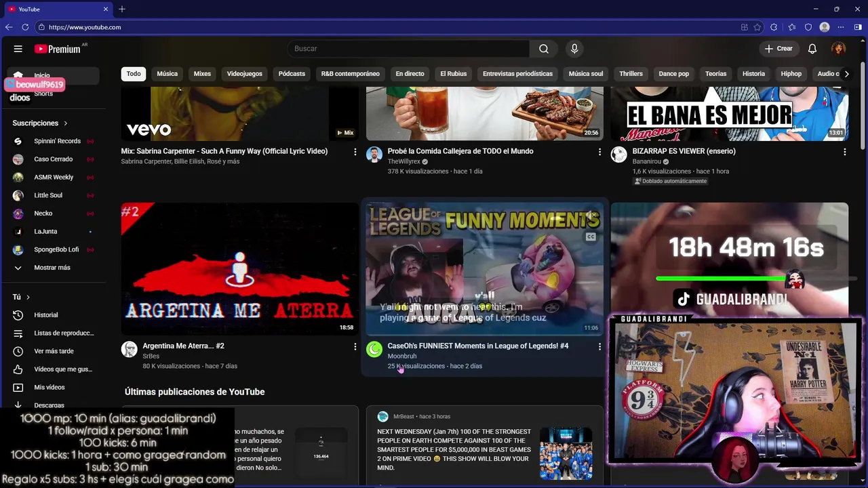Screen dimensions: 868x488
Task: Select the Historia chip
Action: point(753,74)
